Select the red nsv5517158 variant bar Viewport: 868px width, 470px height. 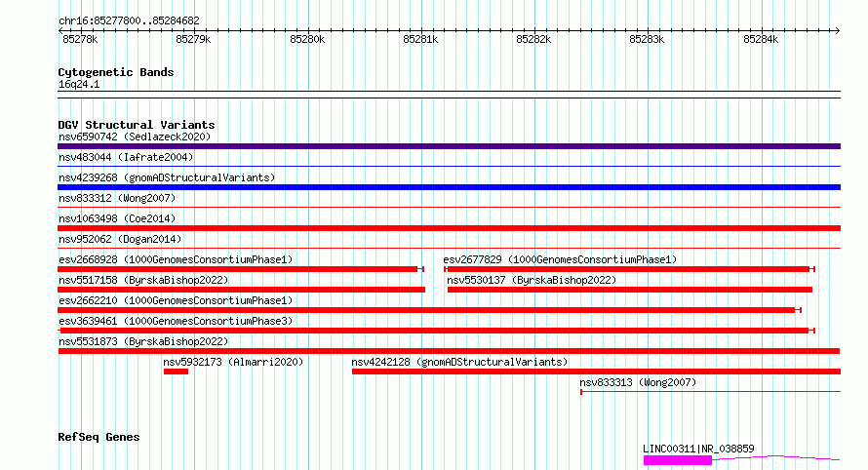pyautogui.click(x=241, y=290)
